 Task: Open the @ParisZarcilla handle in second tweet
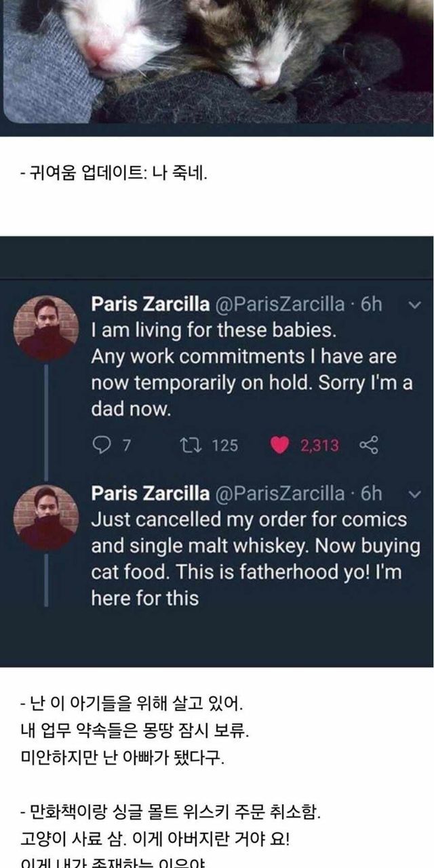pos(279,493)
